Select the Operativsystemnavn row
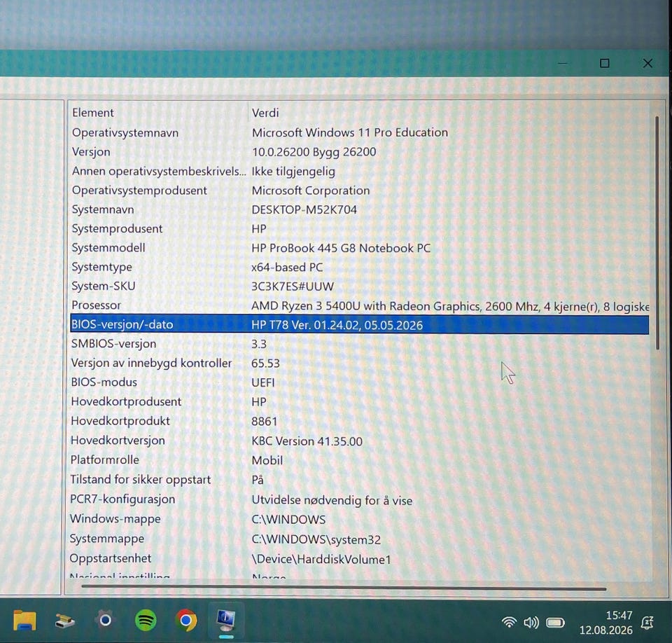672x643 pixels. tap(360, 132)
